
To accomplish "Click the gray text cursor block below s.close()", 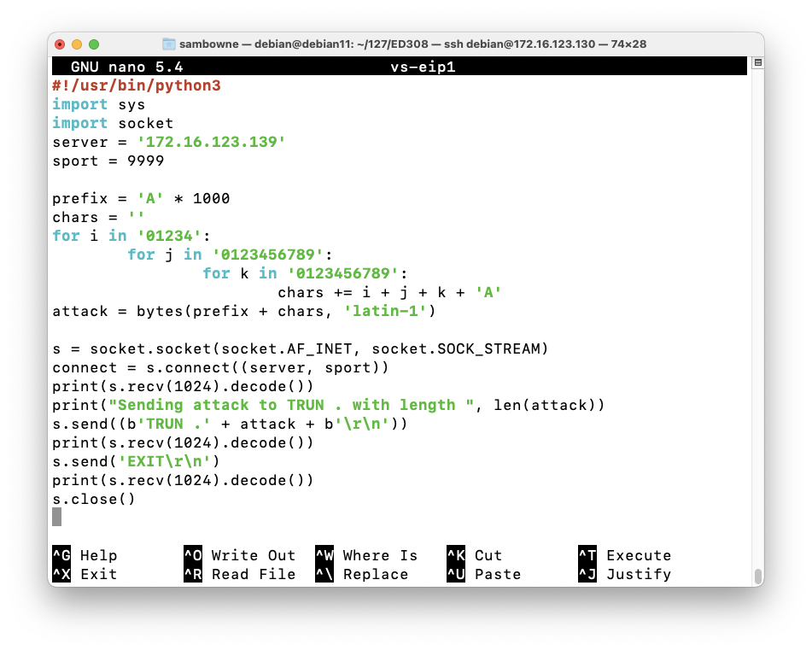I will coord(57,517).
